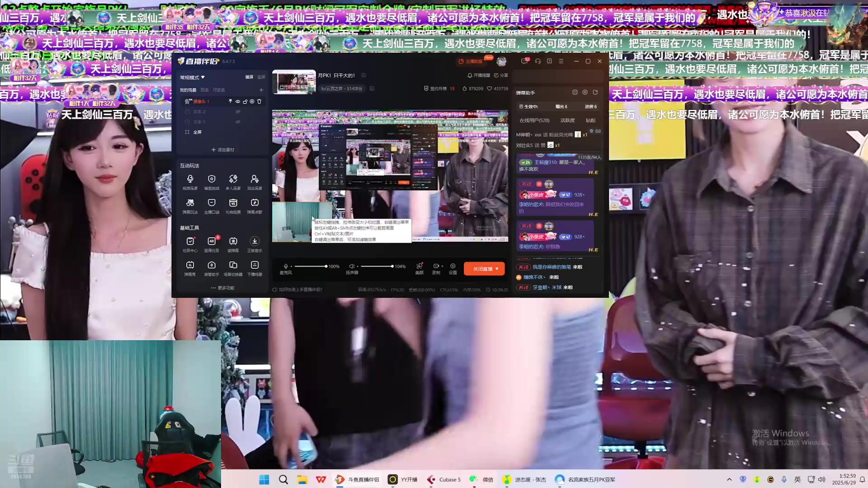Viewport: 868px width, 488px height.
Task: Mute the 麦克风 microphone
Action: tap(286, 266)
